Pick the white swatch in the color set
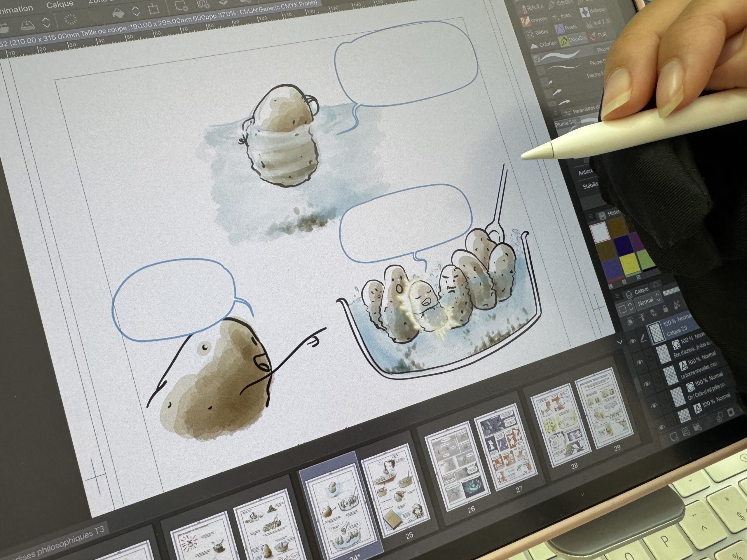This screenshot has width=747, height=560. pos(600,233)
